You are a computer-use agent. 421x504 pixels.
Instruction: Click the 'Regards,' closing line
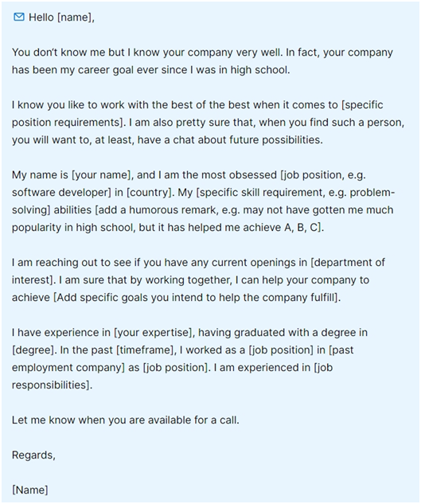[x=33, y=455]
